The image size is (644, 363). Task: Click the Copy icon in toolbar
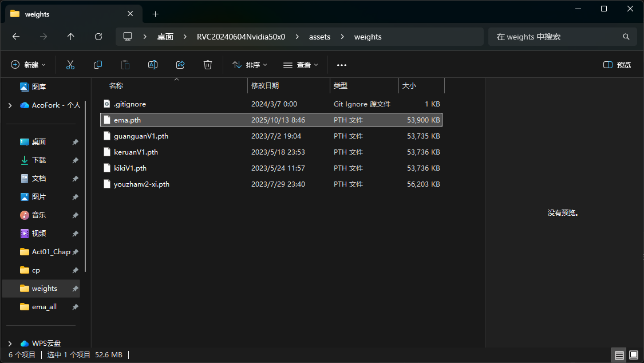pyautogui.click(x=98, y=65)
